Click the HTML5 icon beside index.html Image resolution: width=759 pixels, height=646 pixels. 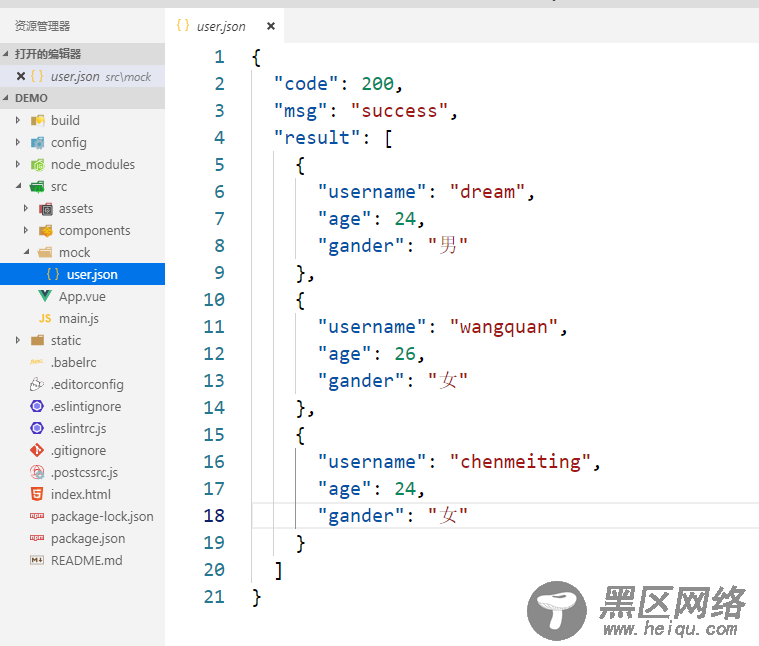[x=37, y=494]
